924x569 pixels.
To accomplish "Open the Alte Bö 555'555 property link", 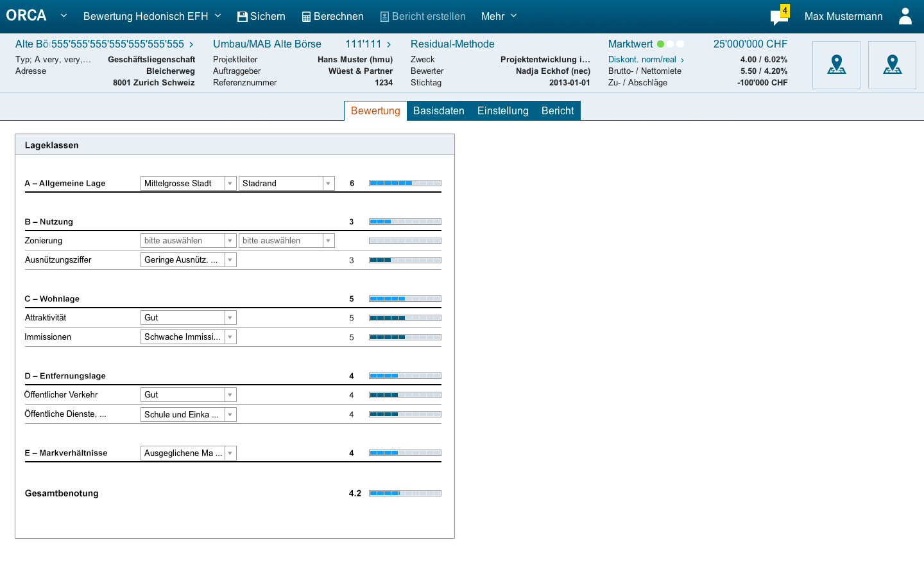I will (105, 44).
